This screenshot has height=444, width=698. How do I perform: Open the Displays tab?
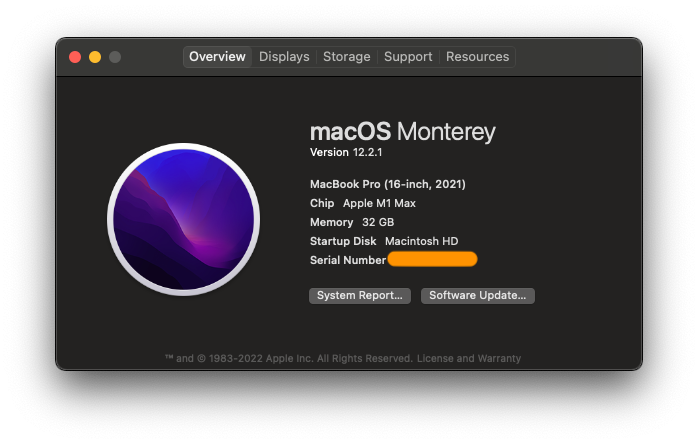[284, 57]
